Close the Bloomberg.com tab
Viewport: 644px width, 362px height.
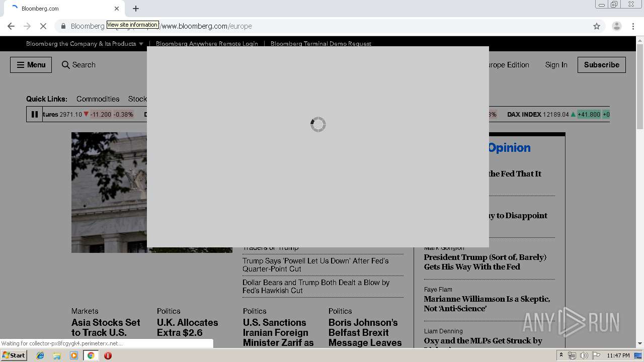pyautogui.click(x=117, y=9)
